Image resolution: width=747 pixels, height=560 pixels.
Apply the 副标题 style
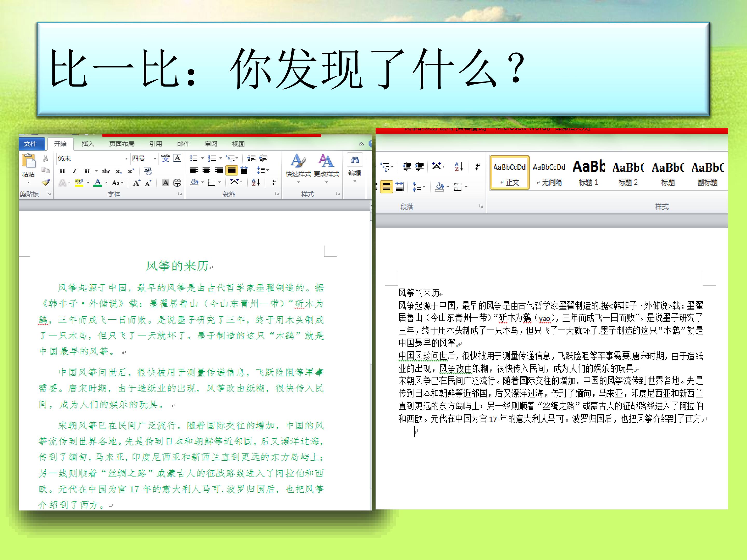[708, 173]
